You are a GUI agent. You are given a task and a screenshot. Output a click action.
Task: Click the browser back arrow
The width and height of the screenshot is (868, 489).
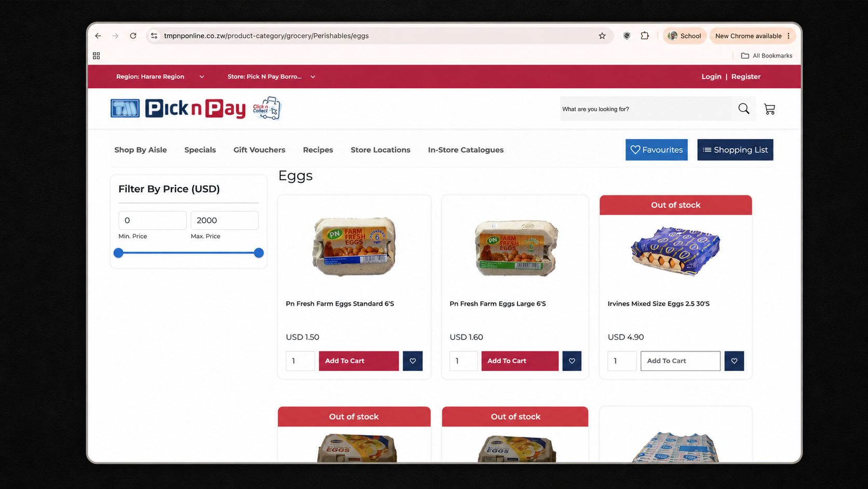click(98, 36)
